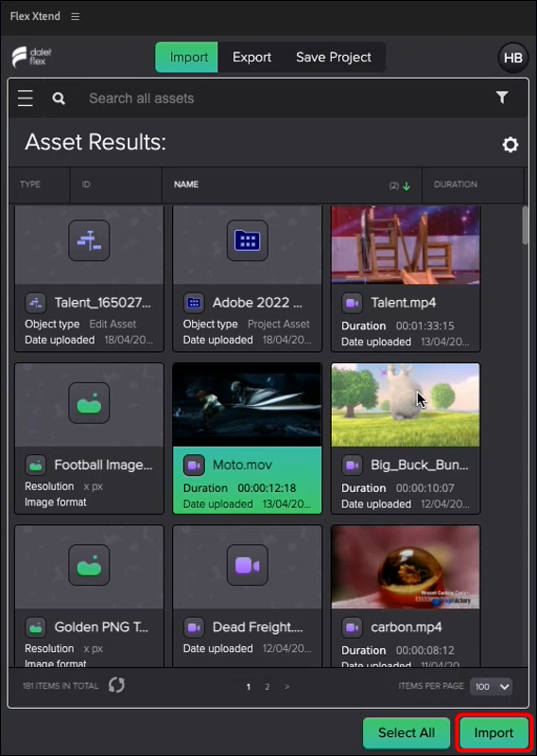Click the filter funnel icon
Viewport: 537px width, 756px height.
[x=502, y=97]
